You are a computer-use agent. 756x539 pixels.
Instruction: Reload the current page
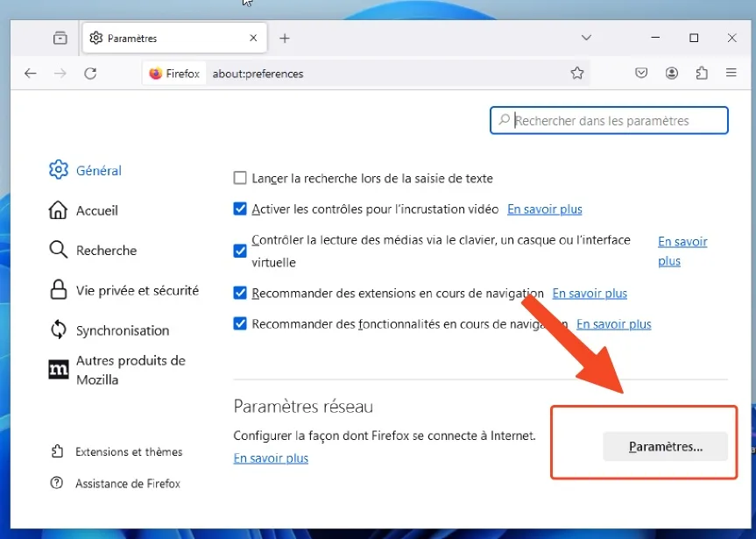point(90,74)
